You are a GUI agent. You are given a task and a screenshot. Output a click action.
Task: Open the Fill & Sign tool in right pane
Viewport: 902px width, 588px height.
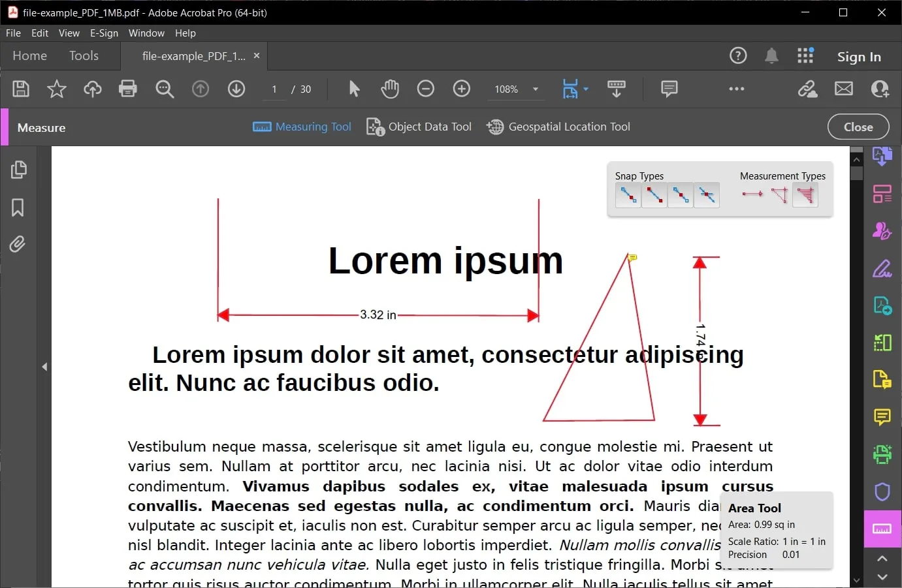882,268
